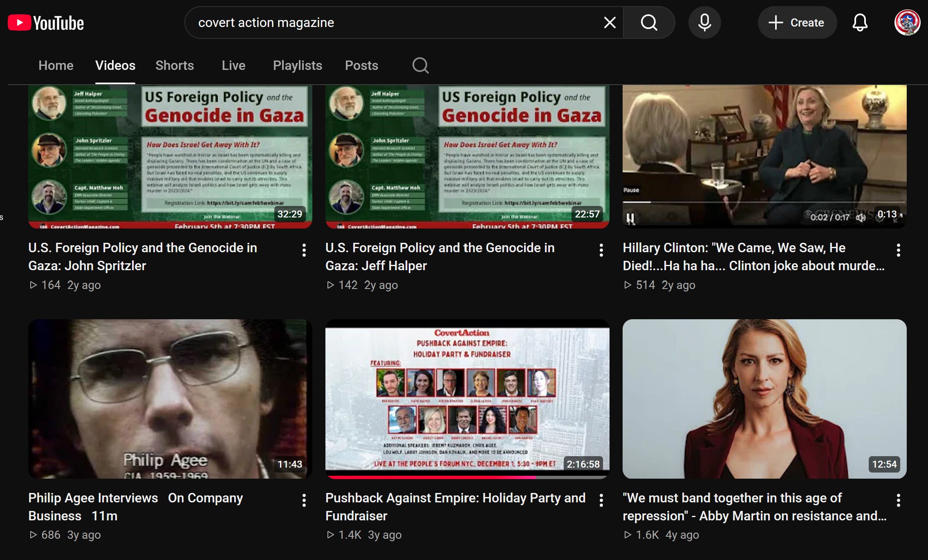Open the three-dot menu for the Jeff Halper video
Viewport: 928px width, 560px height.
point(601,250)
